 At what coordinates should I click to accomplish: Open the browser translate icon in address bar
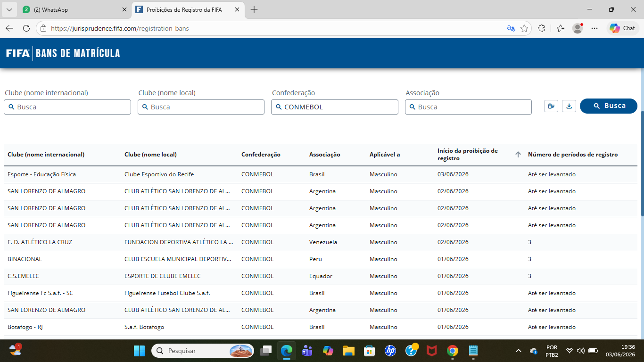511,28
